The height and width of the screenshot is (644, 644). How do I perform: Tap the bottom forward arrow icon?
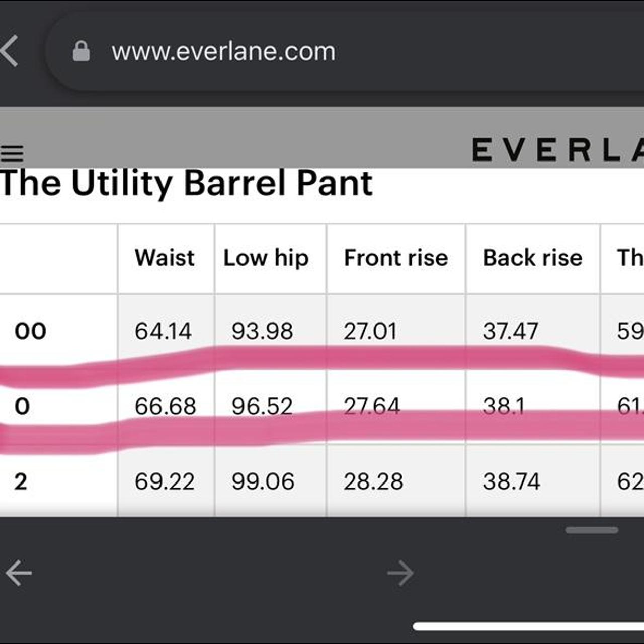(400, 573)
